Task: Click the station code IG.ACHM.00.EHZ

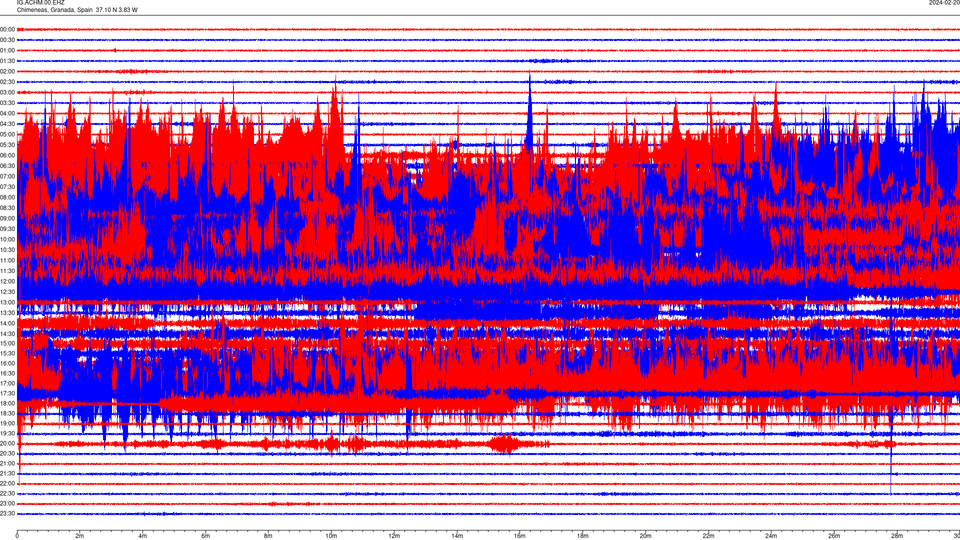Action: click(40, 2)
